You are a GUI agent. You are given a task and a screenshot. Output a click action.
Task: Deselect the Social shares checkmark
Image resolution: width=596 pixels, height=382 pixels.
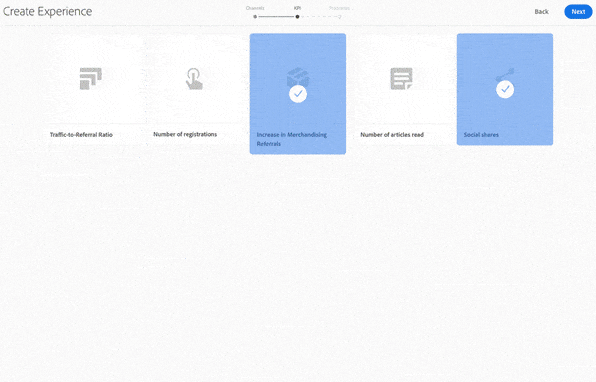point(505,89)
